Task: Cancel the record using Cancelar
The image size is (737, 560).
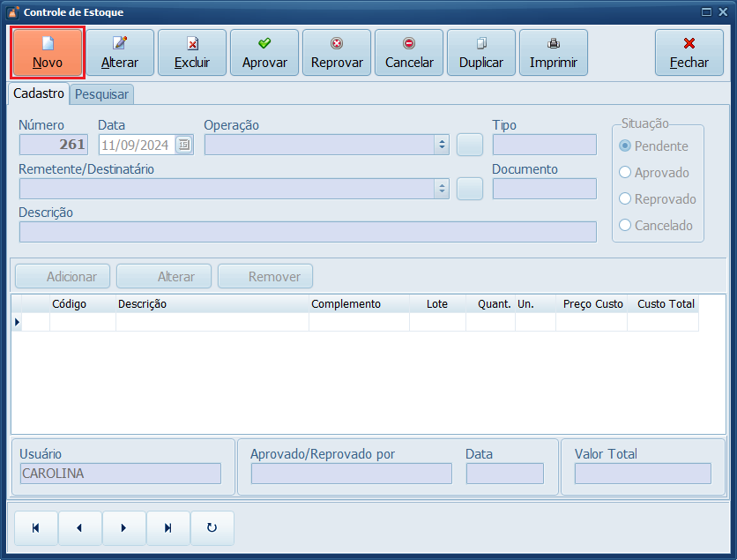Action: click(x=409, y=53)
